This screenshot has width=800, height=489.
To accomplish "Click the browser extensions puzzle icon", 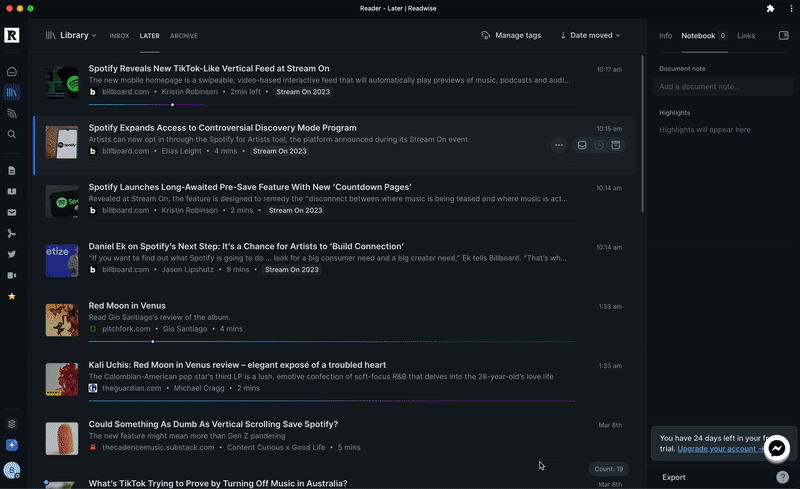I will coord(770,8).
